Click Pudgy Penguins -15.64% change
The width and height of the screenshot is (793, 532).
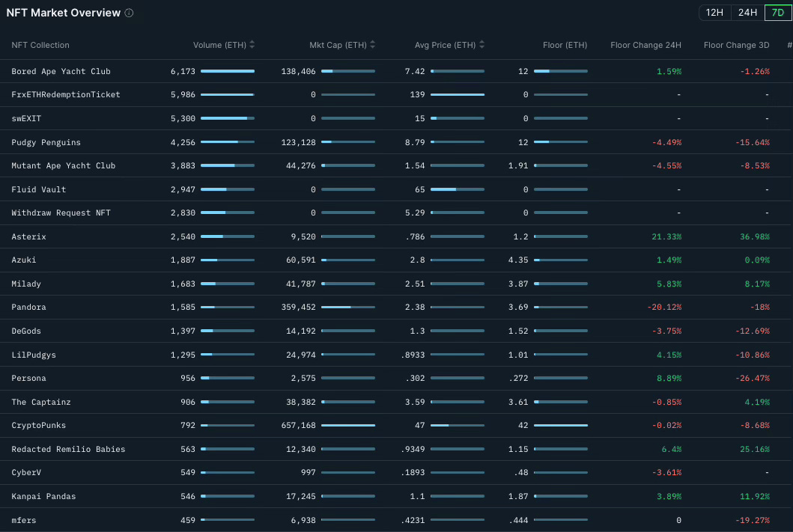point(753,142)
